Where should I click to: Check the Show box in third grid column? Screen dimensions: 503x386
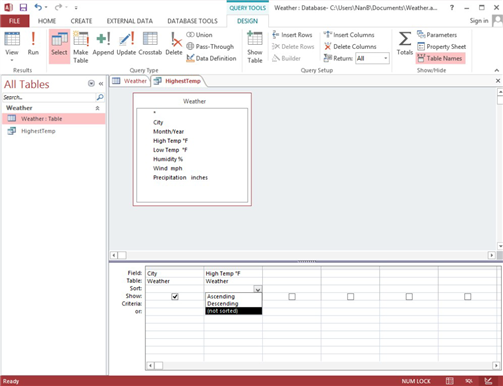[292, 296]
